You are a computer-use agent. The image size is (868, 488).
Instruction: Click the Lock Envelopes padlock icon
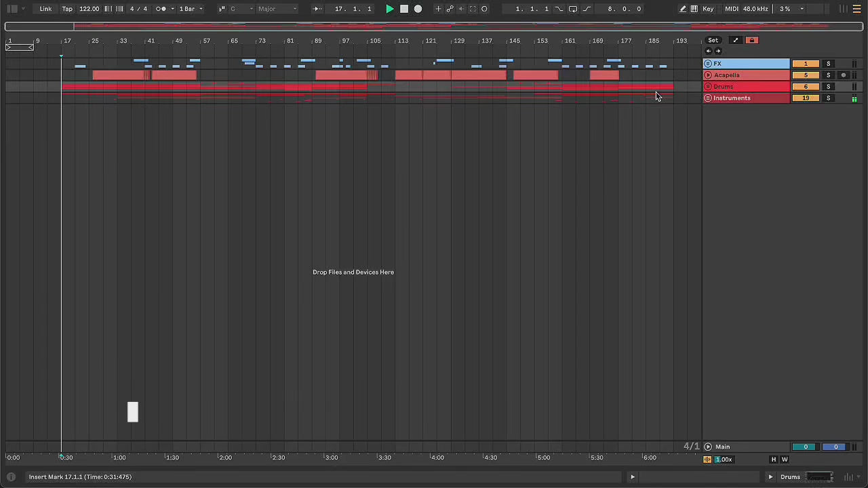[x=751, y=40]
